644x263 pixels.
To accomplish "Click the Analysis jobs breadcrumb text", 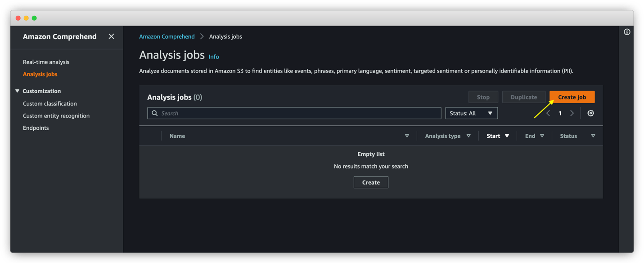I will click(225, 36).
